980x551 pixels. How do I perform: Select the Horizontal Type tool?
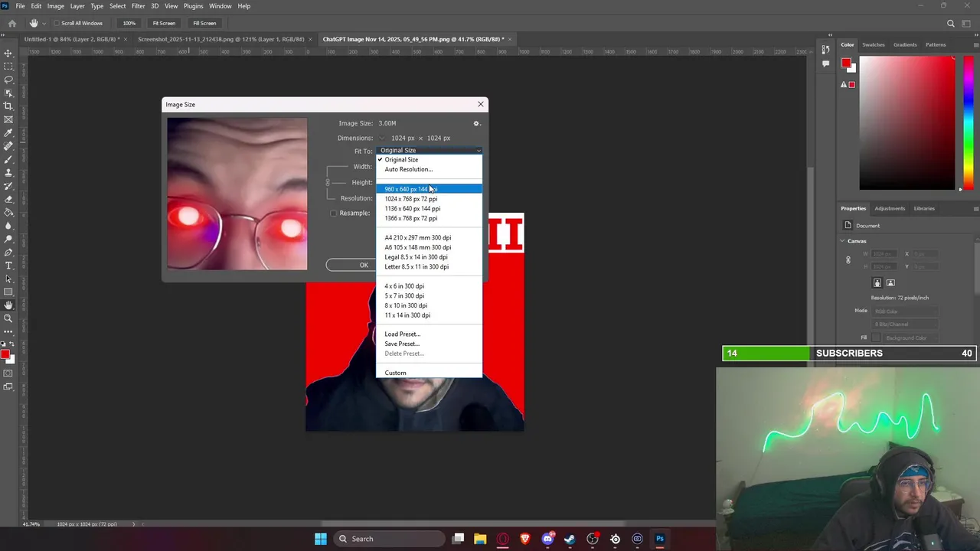[x=8, y=266]
